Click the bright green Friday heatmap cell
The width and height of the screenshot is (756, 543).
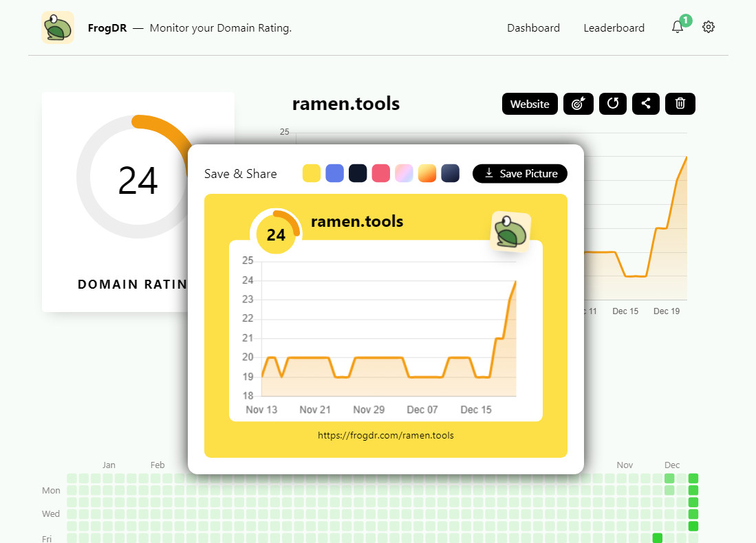[657, 538]
